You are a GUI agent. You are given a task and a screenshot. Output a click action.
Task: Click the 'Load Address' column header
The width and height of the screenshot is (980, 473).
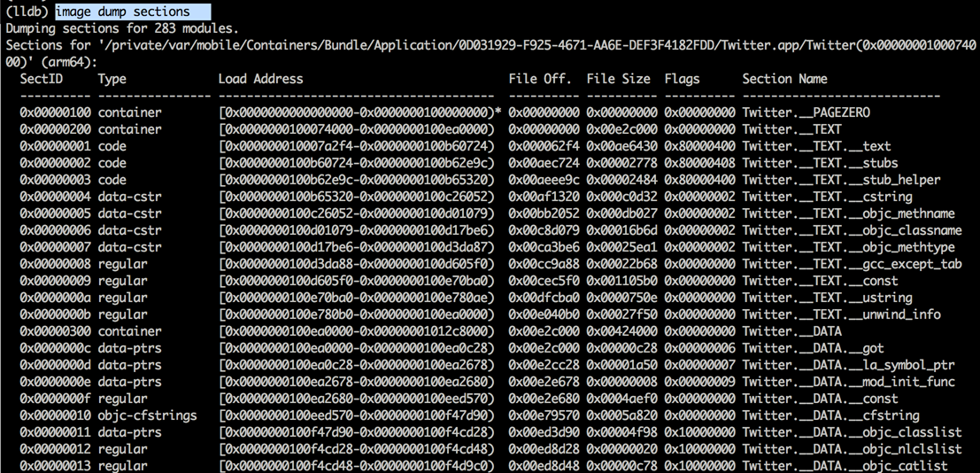tap(260, 79)
